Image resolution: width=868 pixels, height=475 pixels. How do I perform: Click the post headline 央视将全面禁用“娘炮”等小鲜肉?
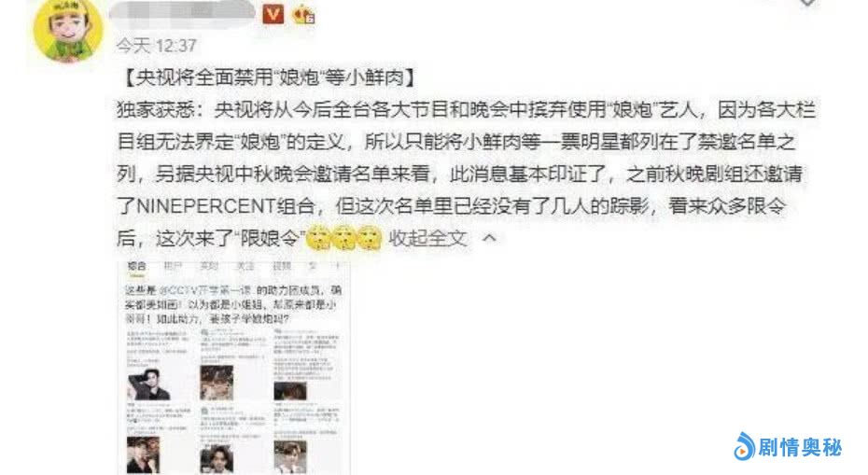(x=269, y=77)
